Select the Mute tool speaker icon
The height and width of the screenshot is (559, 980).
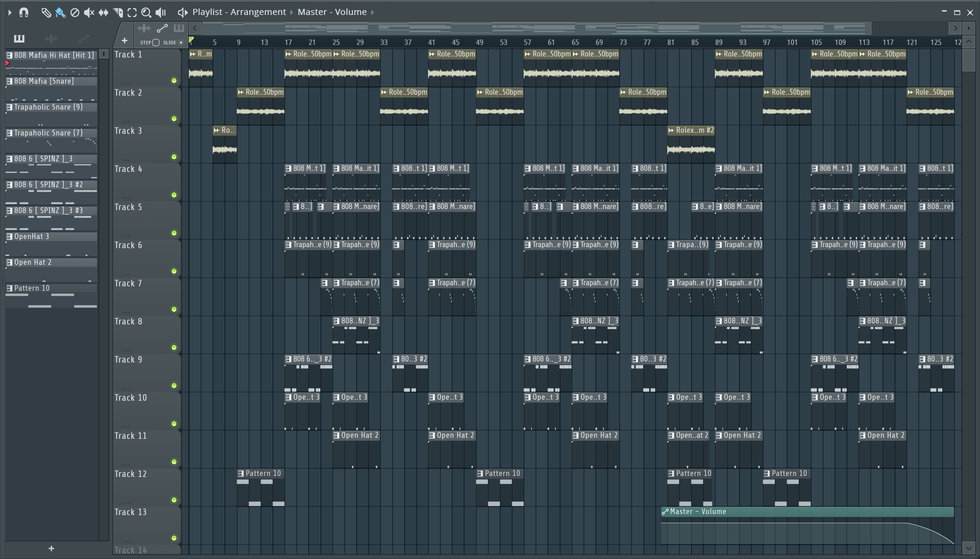(x=89, y=13)
